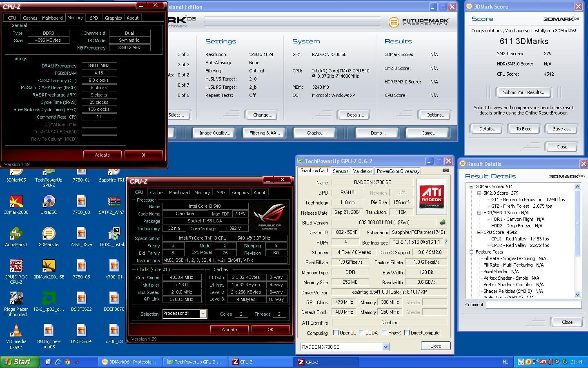Toggle DirectCompute checkbox in GPU-Z
Screen dimensions: 588x368
407,333
